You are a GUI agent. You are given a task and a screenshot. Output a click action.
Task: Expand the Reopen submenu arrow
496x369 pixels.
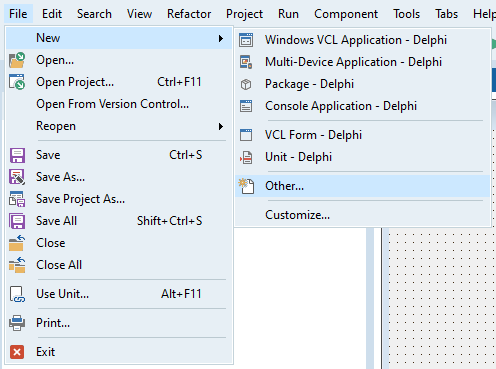[221, 126]
